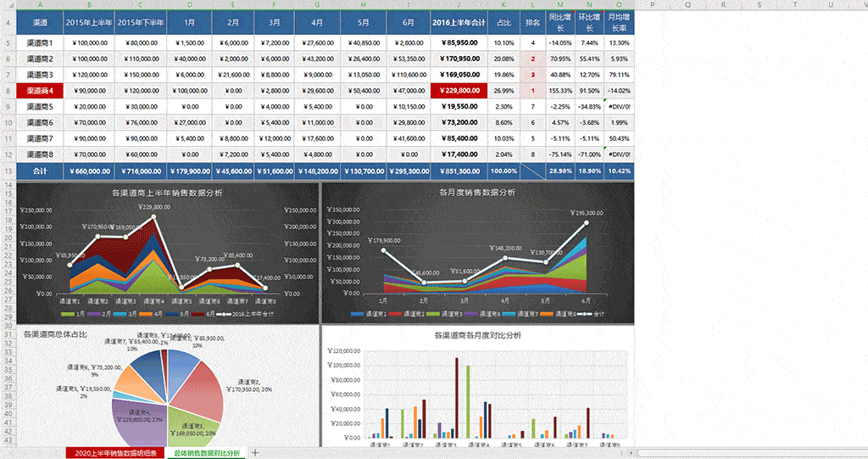The width and height of the screenshot is (868, 459).
Task: Select the 渠道商1 cell in the table
Action: tap(40, 42)
